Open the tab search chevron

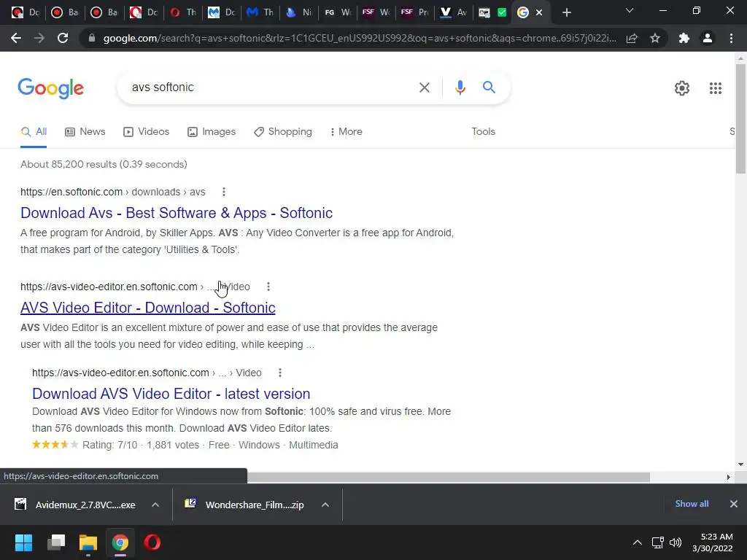[x=630, y=10]
